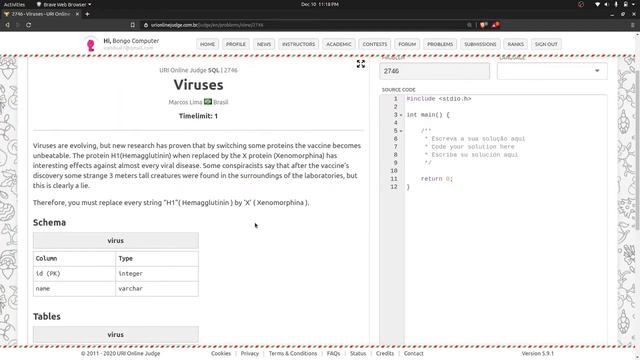Open Activities overview
The height and width of the screenshot is (360, 640).
pyautogui.click(x=14, y=4)
